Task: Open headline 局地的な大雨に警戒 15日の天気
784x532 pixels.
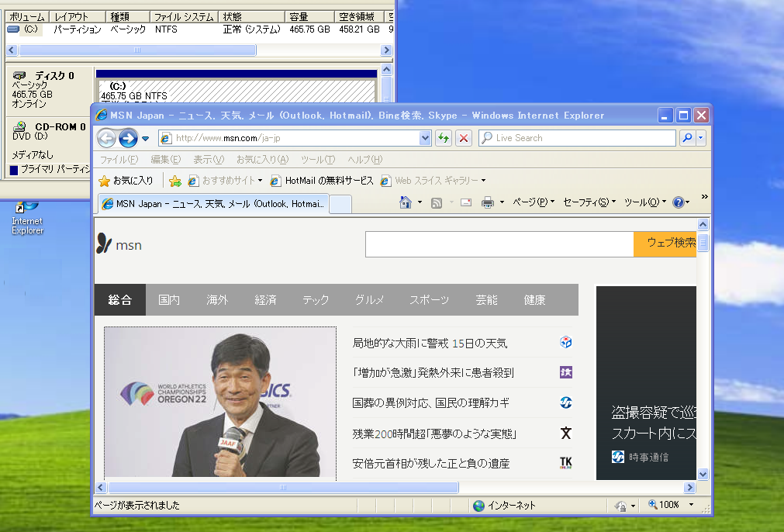Action: (430, 343)
